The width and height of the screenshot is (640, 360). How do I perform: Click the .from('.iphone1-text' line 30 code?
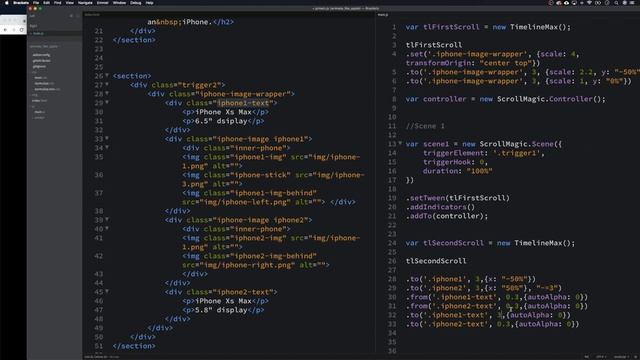click(497, 297)
